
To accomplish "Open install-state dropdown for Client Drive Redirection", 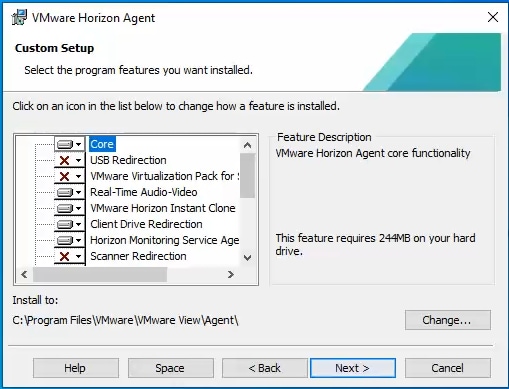I will coord(69,224).
